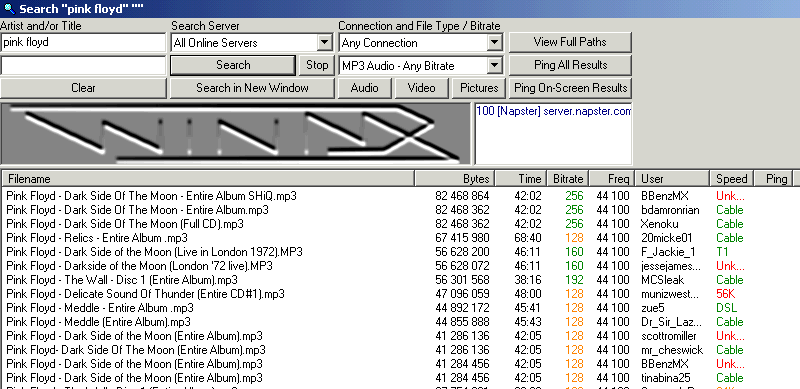Click Search in New Window button
This screenshot has width=800, height=389.
[252, 88]
